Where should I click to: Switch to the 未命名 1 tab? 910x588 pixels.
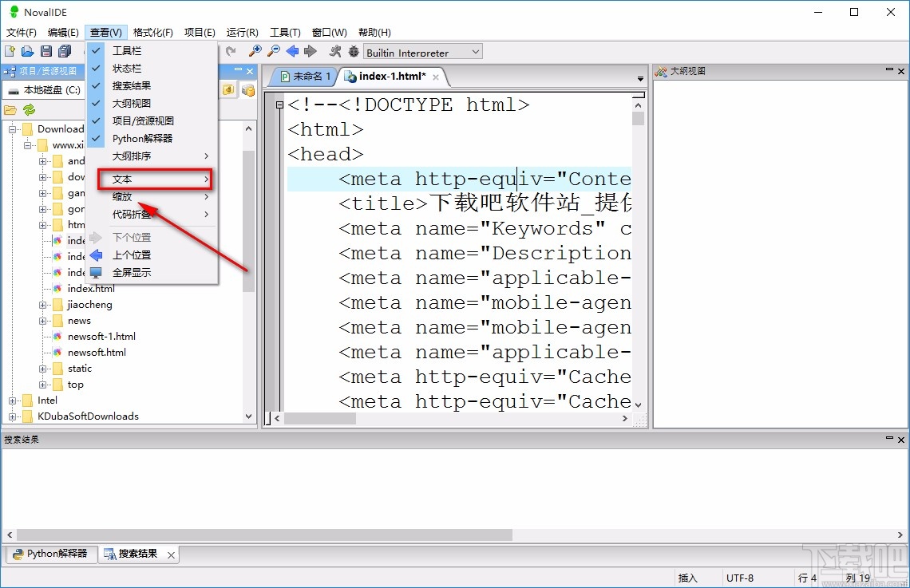coord(305,76)
